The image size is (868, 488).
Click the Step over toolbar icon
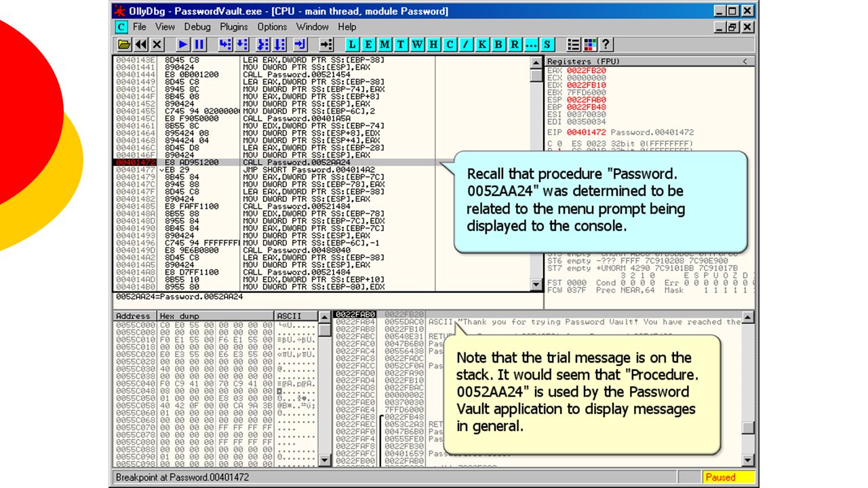241,45
